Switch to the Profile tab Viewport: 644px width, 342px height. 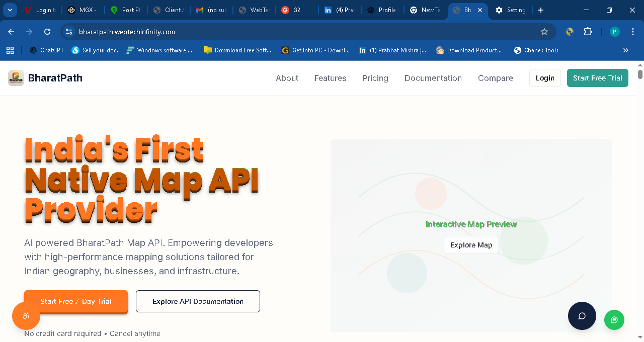pos(382,10)
